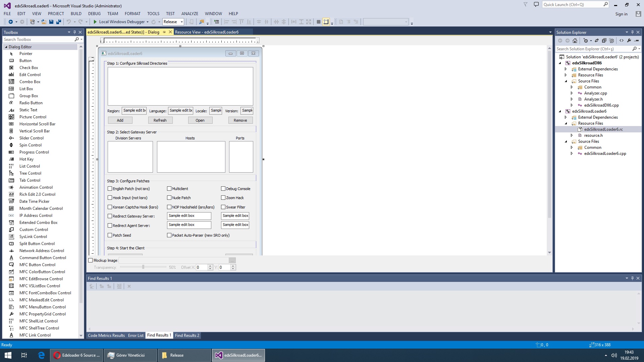
Task: Click the notifications filter flag icon
Action: point(526,4)
